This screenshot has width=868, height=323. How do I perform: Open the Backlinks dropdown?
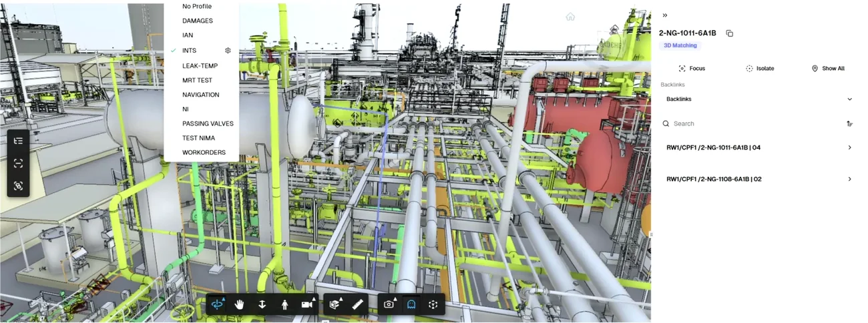[759, 99]
